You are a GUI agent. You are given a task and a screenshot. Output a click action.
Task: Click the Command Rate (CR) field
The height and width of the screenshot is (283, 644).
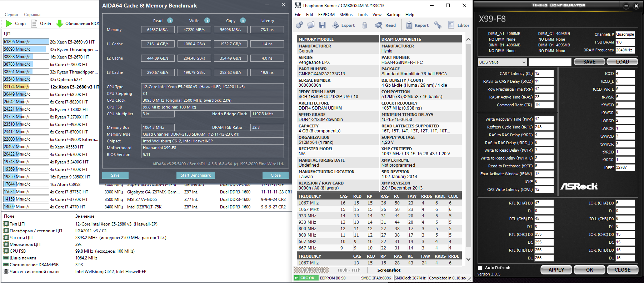click(544, 105)
